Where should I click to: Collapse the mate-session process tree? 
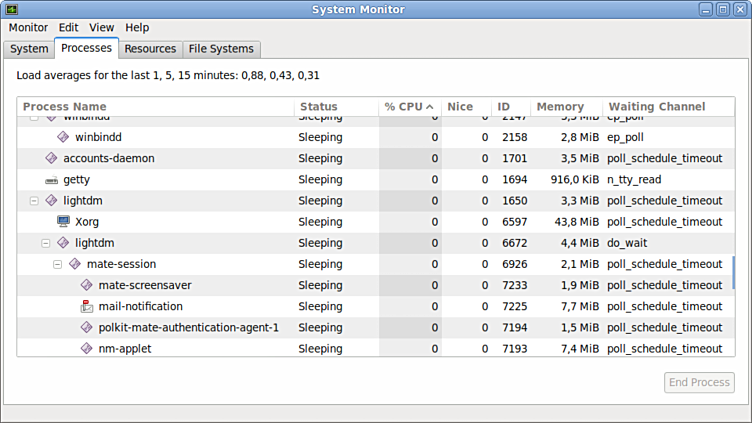[58, 264]
